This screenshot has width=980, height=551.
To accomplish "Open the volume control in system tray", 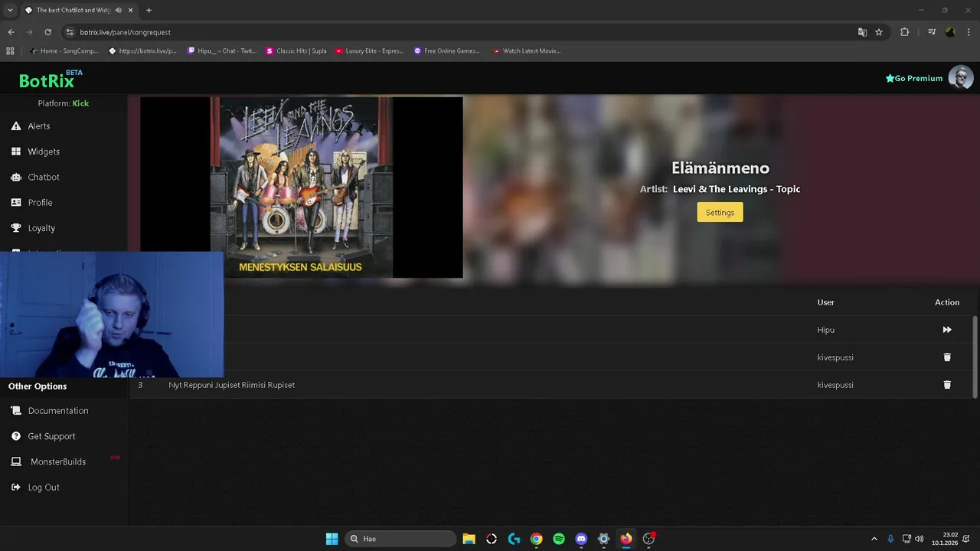I will (x=920, y=539).
